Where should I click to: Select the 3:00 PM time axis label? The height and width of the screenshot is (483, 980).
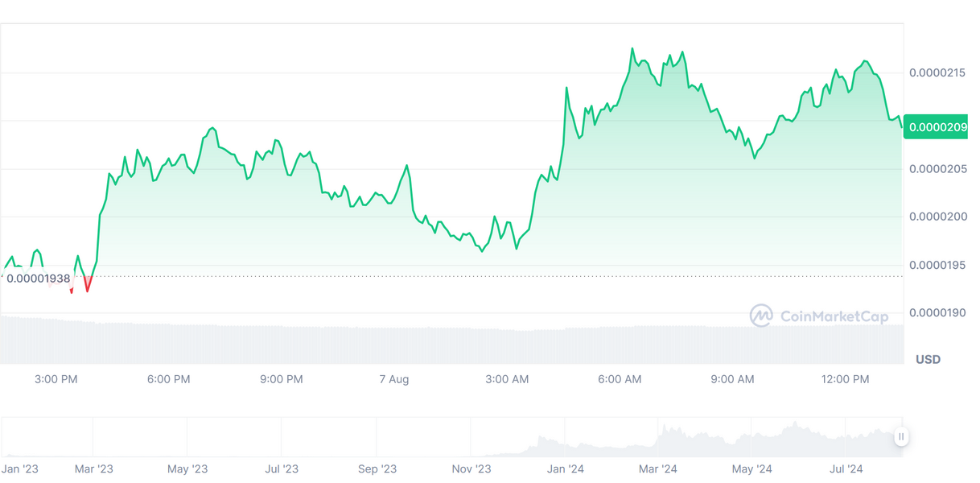coord(56,379)
